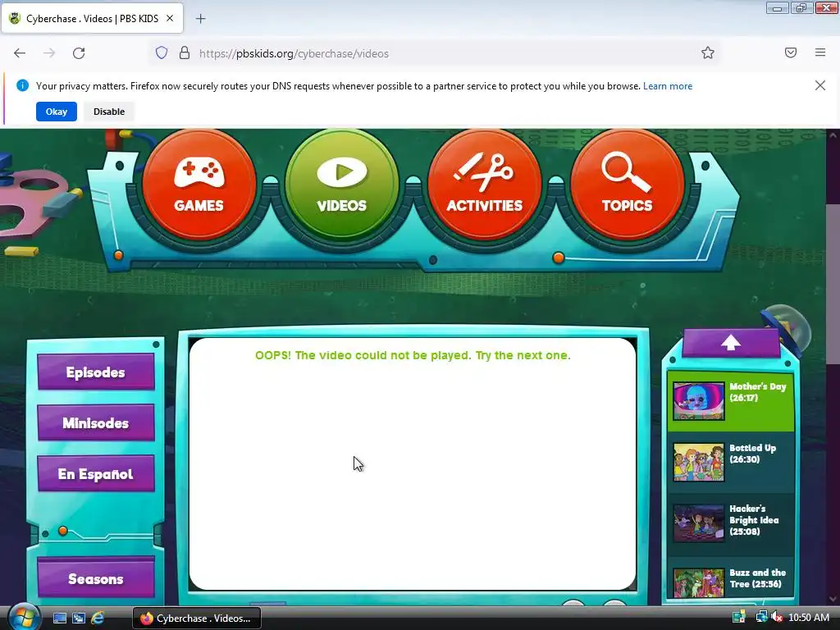
Task: Click the forward navigation arrow
Action: pos(49,53)
